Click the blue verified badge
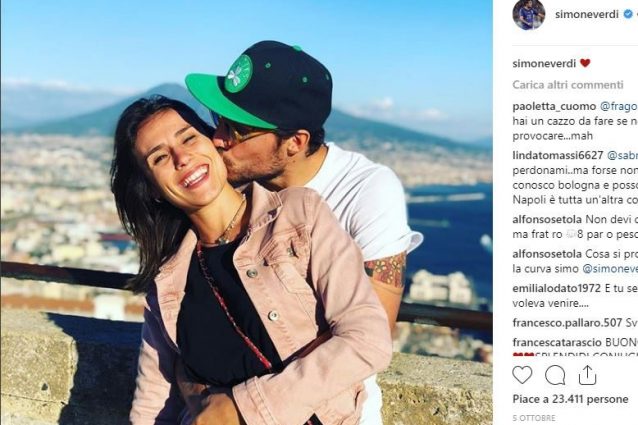Screen dimensions: 638x425 click(x=628, y=14)
